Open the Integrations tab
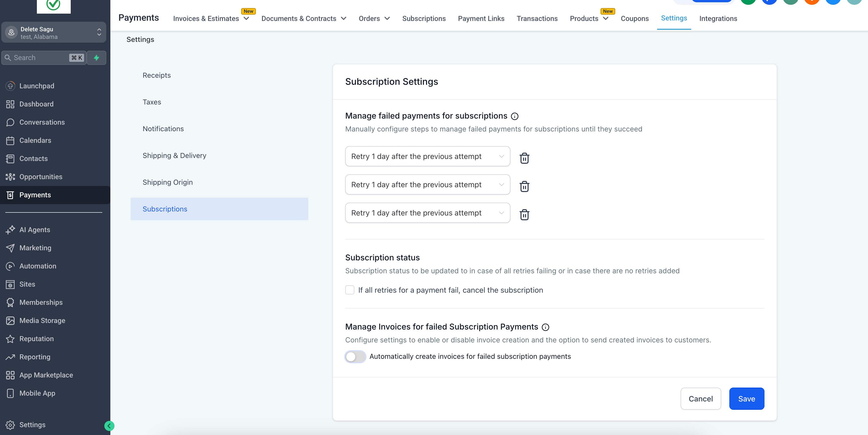 point(718,18)
